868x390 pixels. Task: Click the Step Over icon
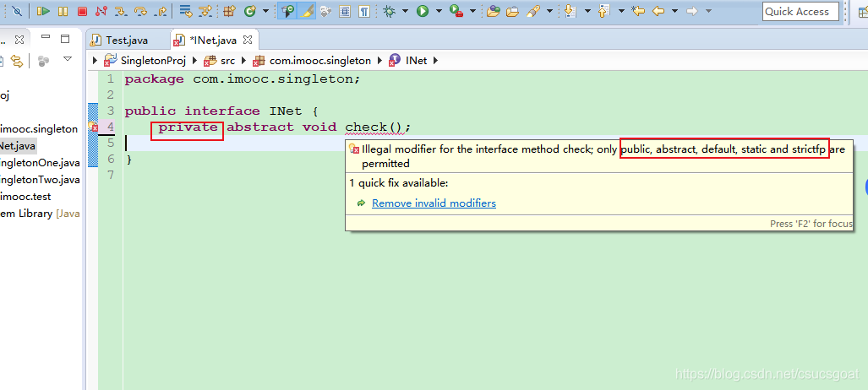click(x=140, y=11)
